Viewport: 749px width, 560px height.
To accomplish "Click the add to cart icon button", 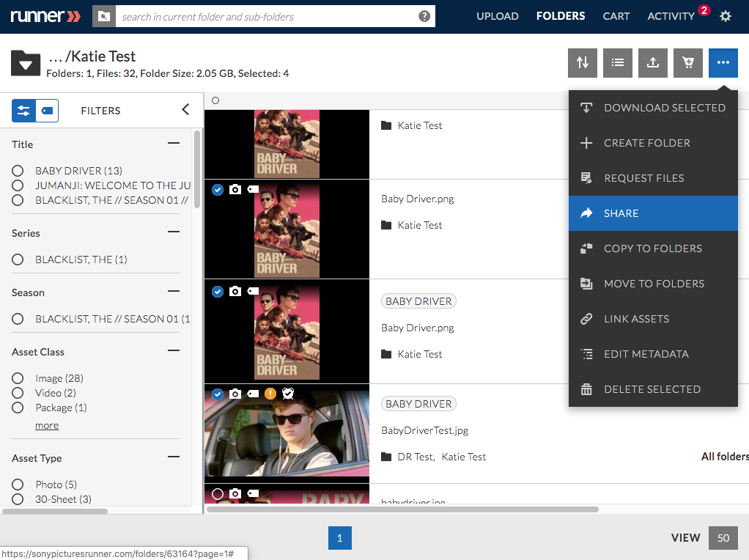I will 688,62.
